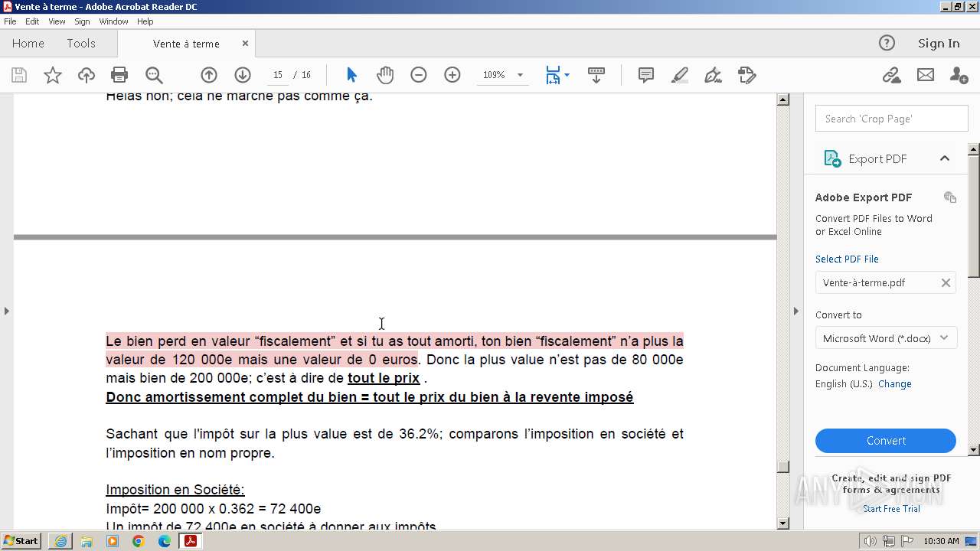Send the file by email

(x=926, y=75)
